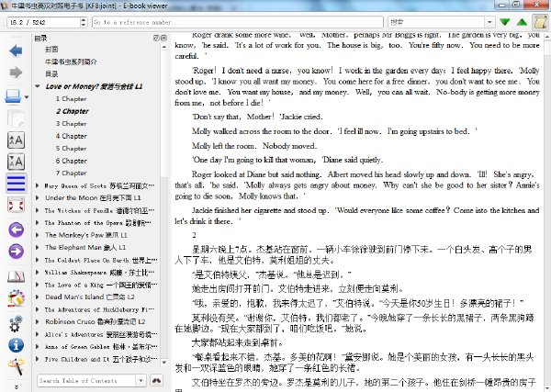551x392 pixels.
Task: Open the search history dropdown arrow
Action: (489, 22)
